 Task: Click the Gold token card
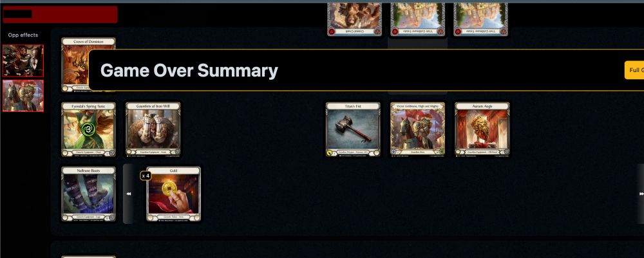173,194
